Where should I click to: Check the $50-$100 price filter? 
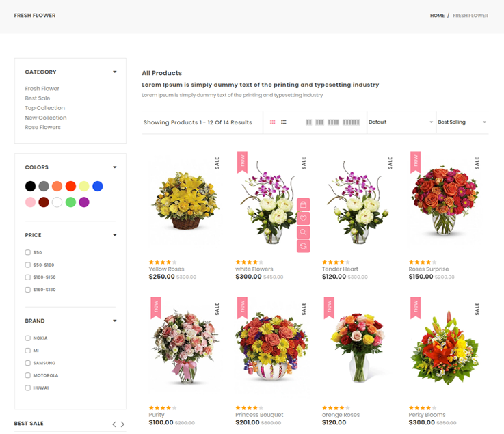pos(28,265)
